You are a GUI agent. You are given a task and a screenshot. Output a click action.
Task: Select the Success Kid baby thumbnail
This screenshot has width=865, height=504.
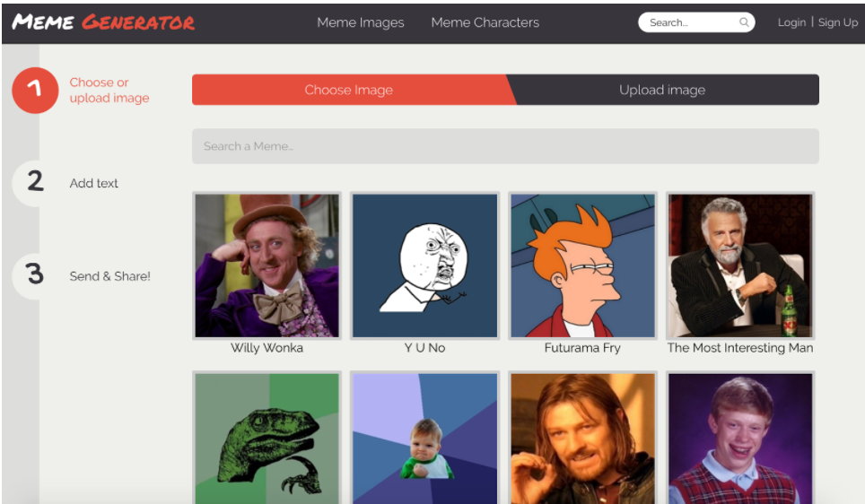tap(424, 438)
